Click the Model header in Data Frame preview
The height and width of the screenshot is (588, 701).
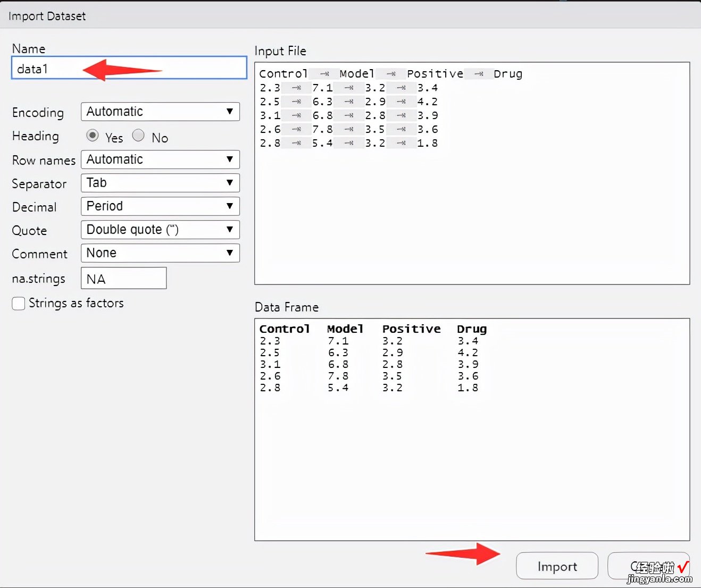pos(345,329)
